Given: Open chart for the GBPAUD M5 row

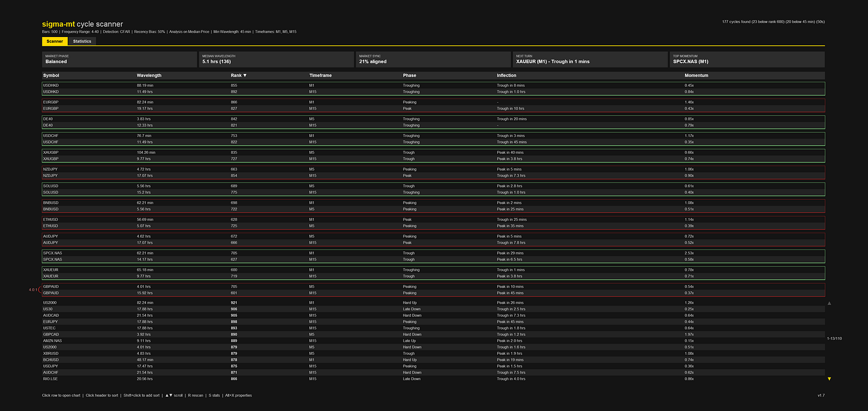Looking at the screenshot, I should click(433, 286).
